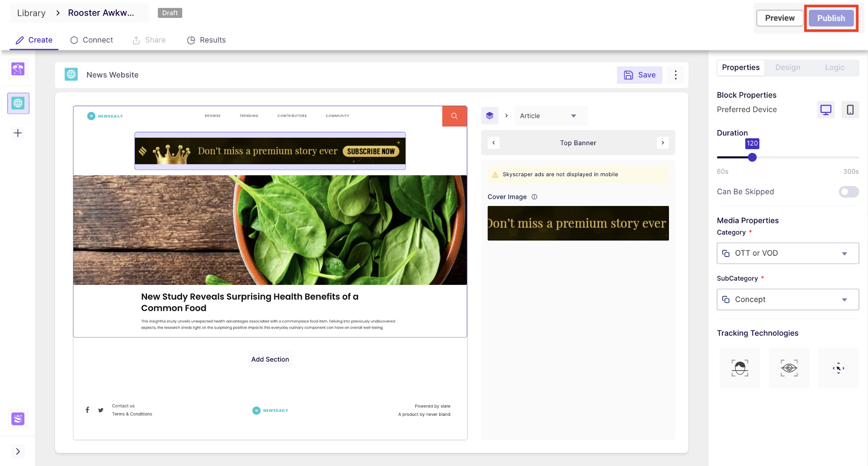Go to Library breadcrumb
Image resolution: width=868 pixels, height=466 pixels.
tap(31, 13)
